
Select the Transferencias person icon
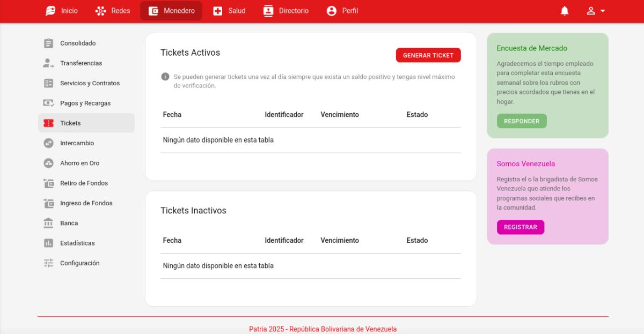pos(48,63)
